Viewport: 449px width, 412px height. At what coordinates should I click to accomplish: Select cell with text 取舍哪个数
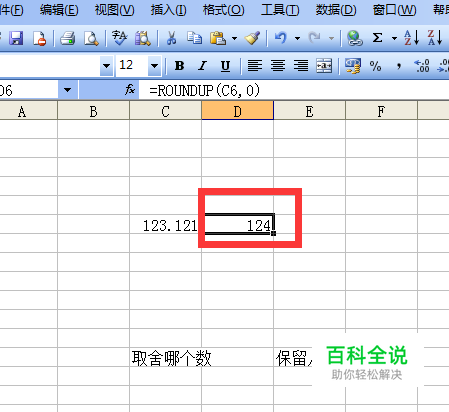(166, 357)
